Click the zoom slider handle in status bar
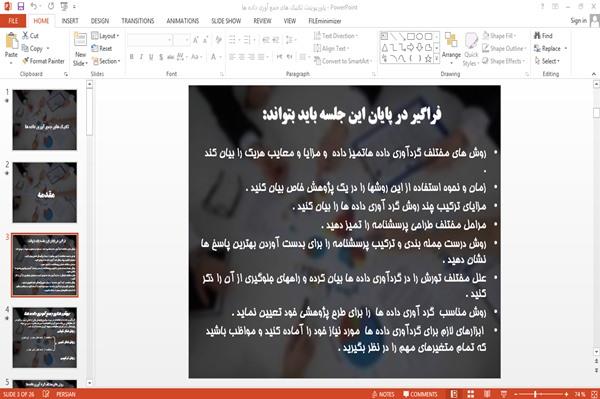The height and width of the screenshot is (399, 600). (x=535, y=394)
